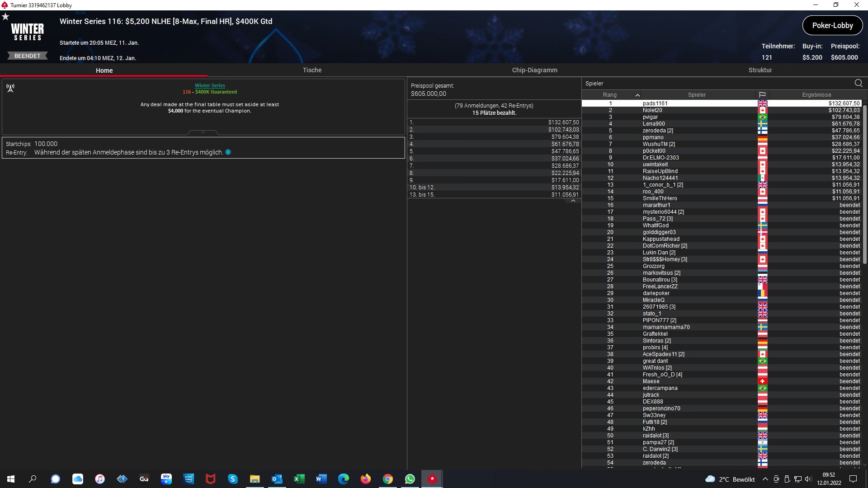Image resolution: width=868 pixels, height=488 pixels.
Task: Click the tournament broadcast antenna icon
Action: point(10,88)
